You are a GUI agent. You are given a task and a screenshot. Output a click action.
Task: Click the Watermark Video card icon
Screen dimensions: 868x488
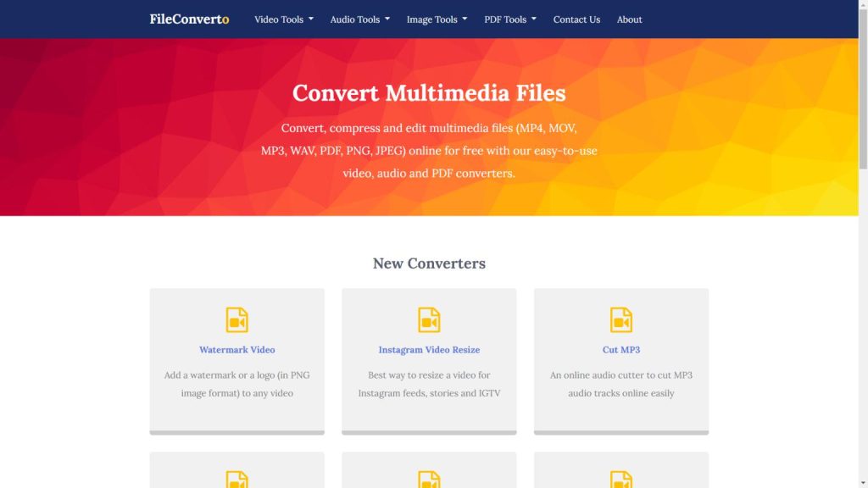[237, 319]
